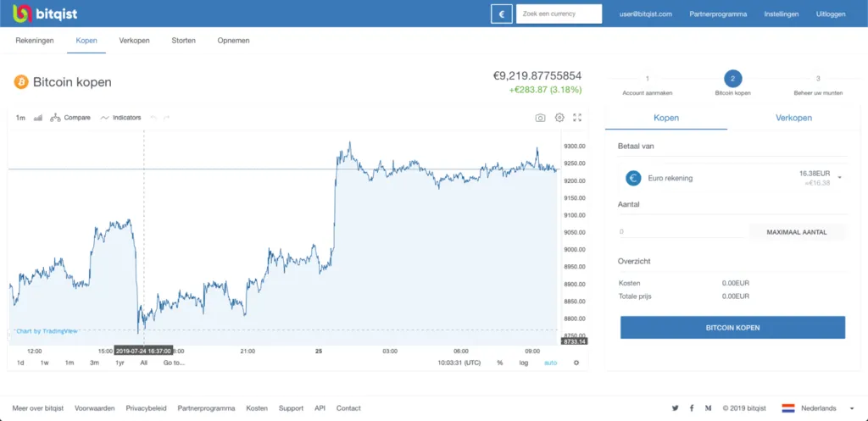
Task: Set chart range to 1yr
Action: coord(120,363)
